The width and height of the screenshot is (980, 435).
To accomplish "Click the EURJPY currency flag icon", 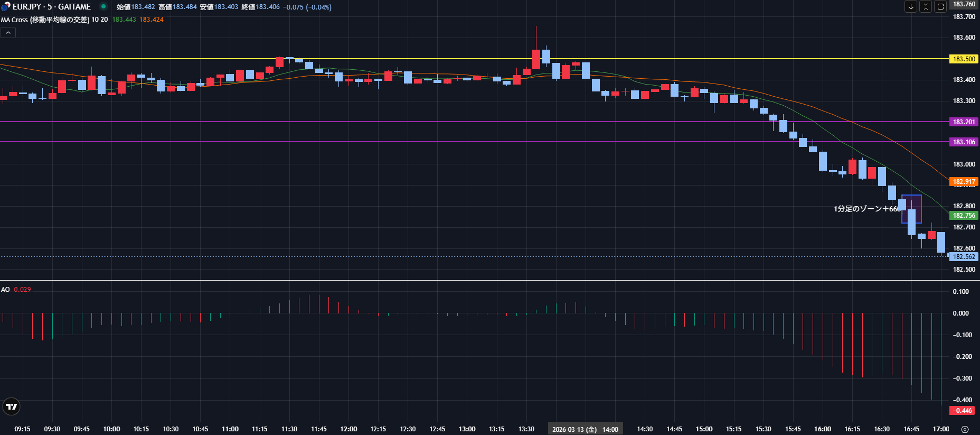I will click(5, 7).
